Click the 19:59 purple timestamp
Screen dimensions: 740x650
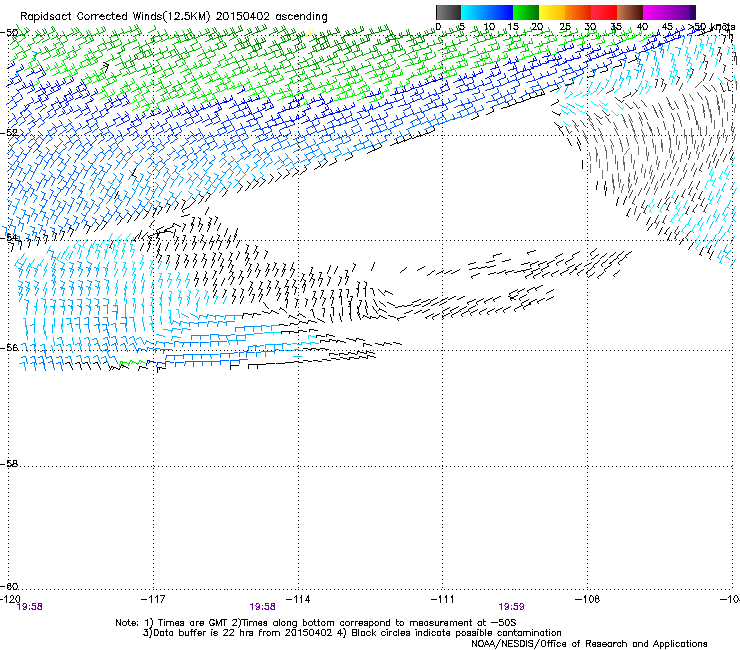tap(512, 607)
